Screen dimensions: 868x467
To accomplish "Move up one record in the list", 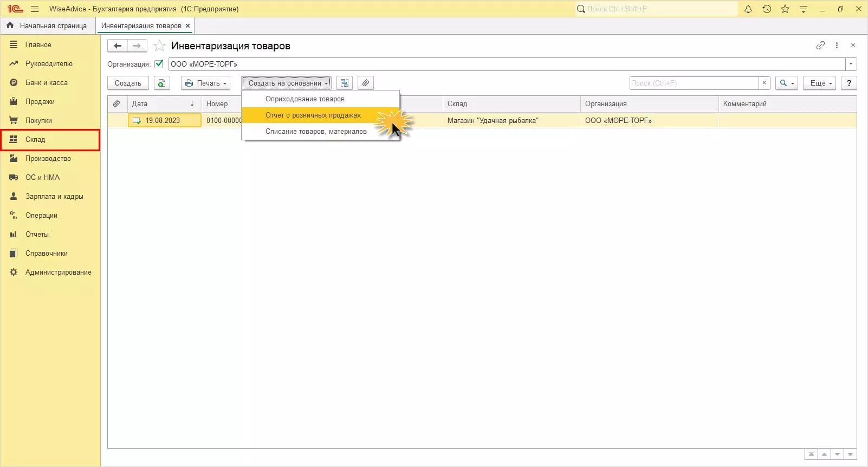I will click(x=824, y=455).
